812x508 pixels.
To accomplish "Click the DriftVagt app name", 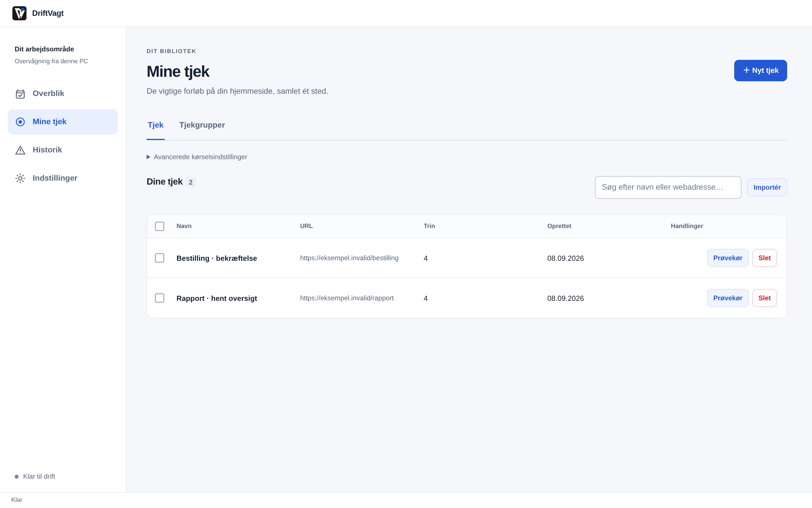I will 48,13.
